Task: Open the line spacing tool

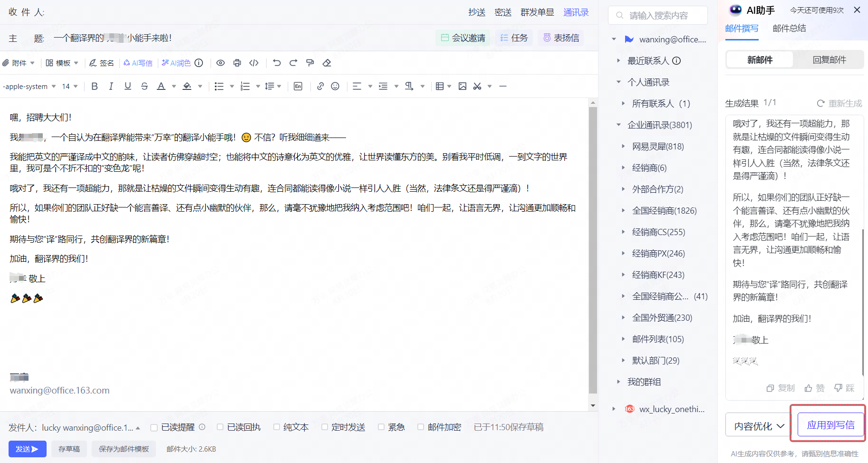Action: pyautogui.click(x=270, y=86)
